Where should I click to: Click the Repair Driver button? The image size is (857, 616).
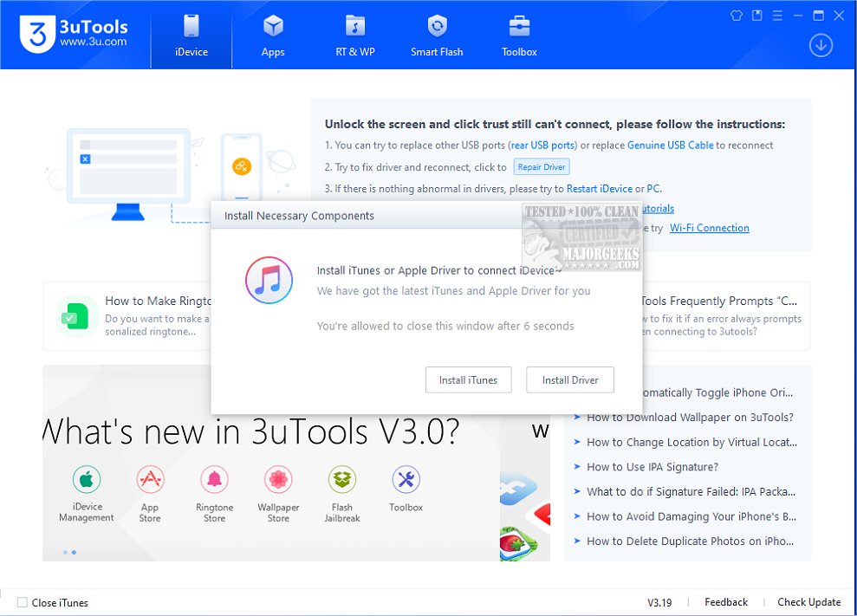541,166
